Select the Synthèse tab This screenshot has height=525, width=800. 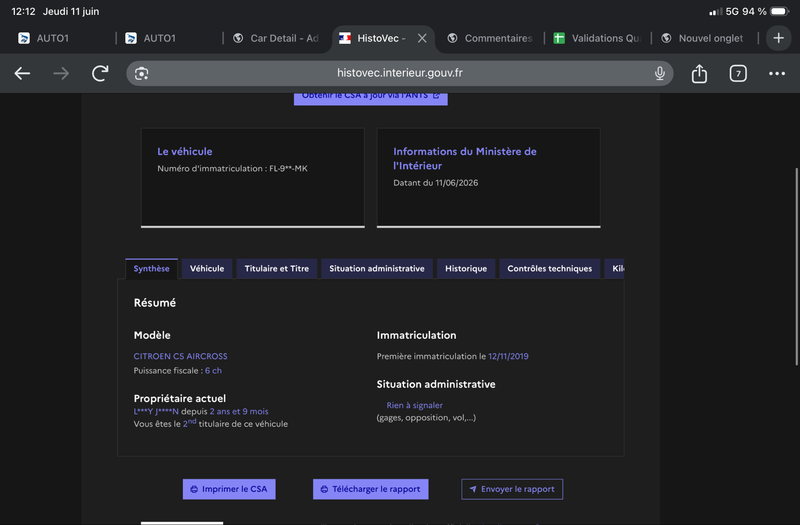click(x=152, y=268)
